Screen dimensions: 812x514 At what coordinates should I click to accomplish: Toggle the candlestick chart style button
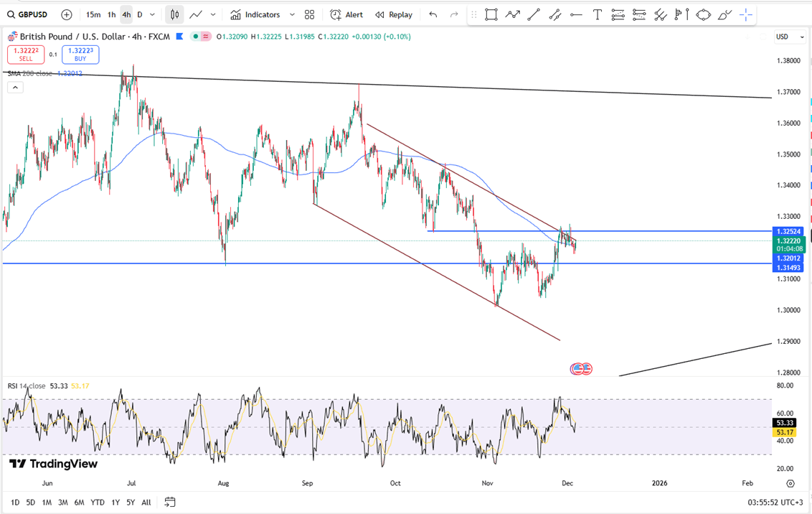[174, 14]
